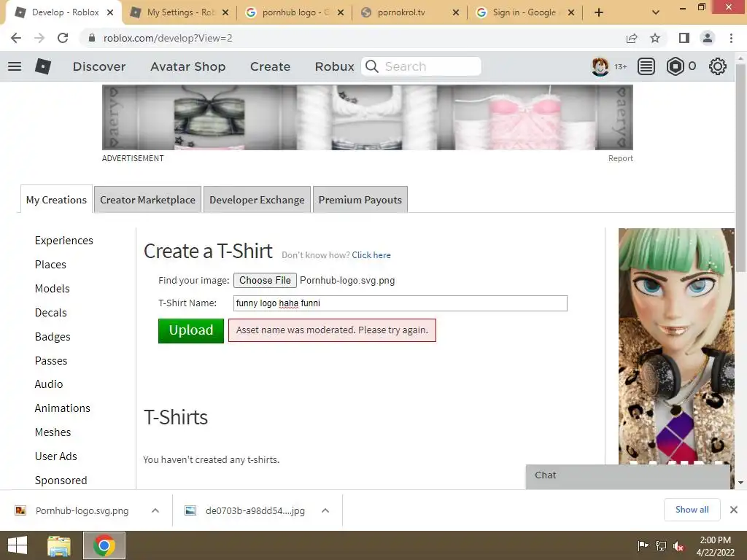This screenshot has height=560, width=747.
Task: Open the Chrome profile avatar icon
Action: (708, 38)
